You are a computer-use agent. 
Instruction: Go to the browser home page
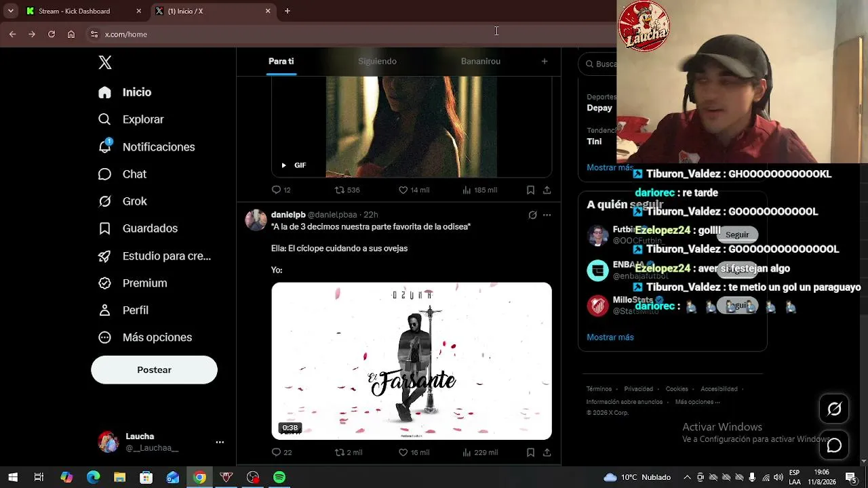[x=71, y=34]
